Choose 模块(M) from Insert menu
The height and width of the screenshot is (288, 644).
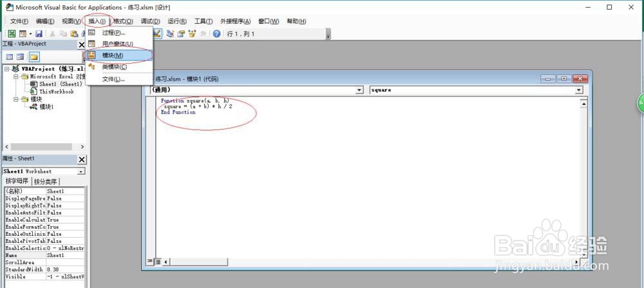[119, 55]
